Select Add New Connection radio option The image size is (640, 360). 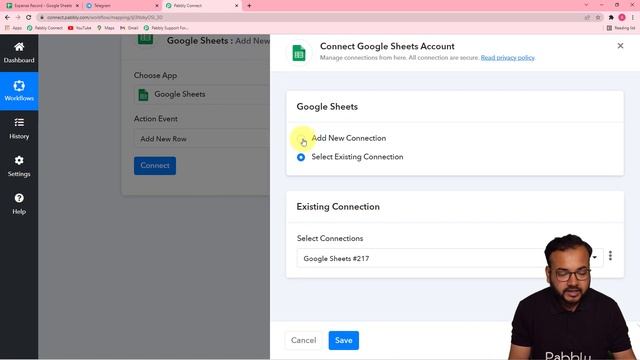click(301, 138)
